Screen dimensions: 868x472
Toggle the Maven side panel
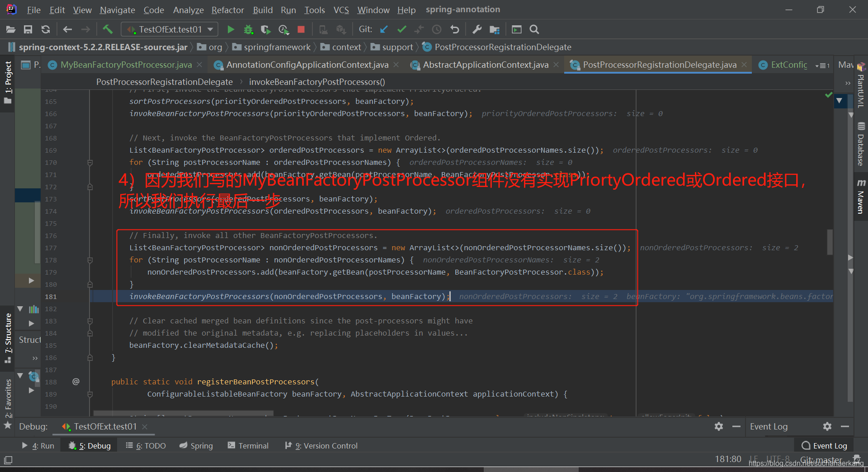pyautogui.click(x=861, y=196)
